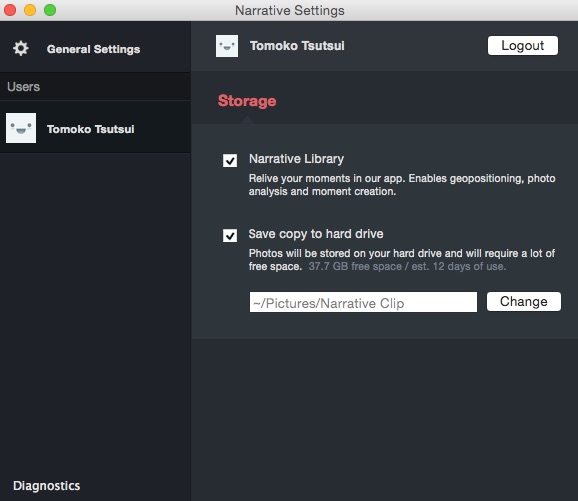Screen dimensions: 578x501
Task: Click the ~/Pictures/Narrative Clip path field
Action: tap(363, 302)
